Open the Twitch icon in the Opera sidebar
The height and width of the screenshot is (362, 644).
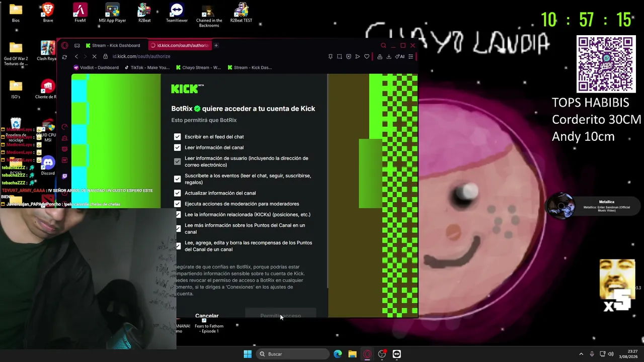point(64,176)
